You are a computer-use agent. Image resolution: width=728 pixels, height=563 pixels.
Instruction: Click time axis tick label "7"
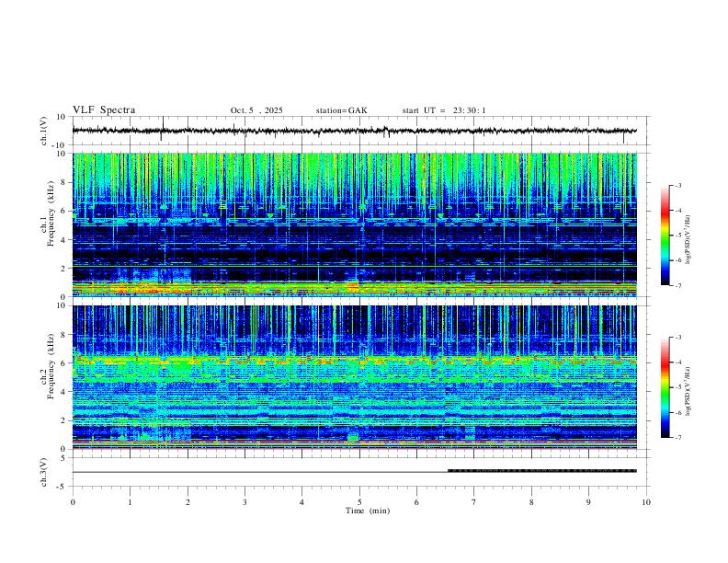[474, 502]
